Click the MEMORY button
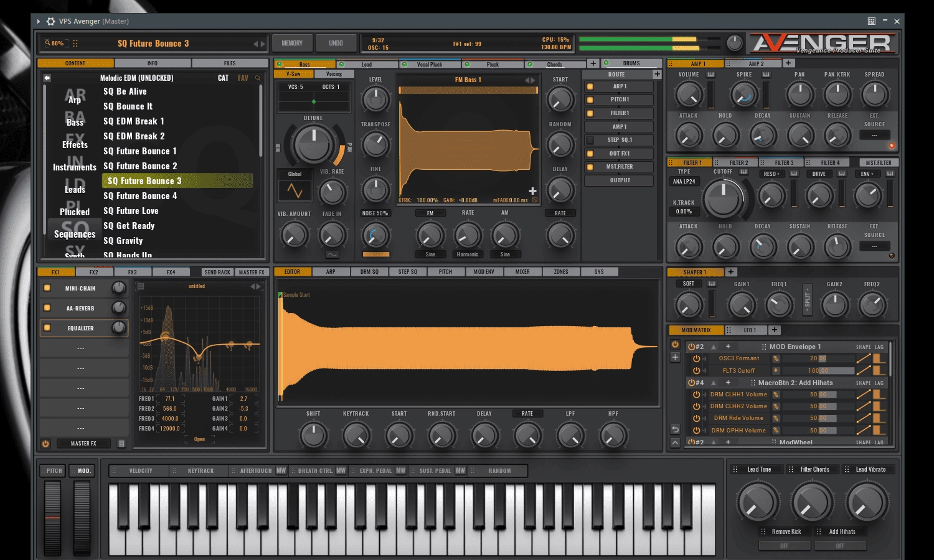934x560 pixels. click(292, 44)
